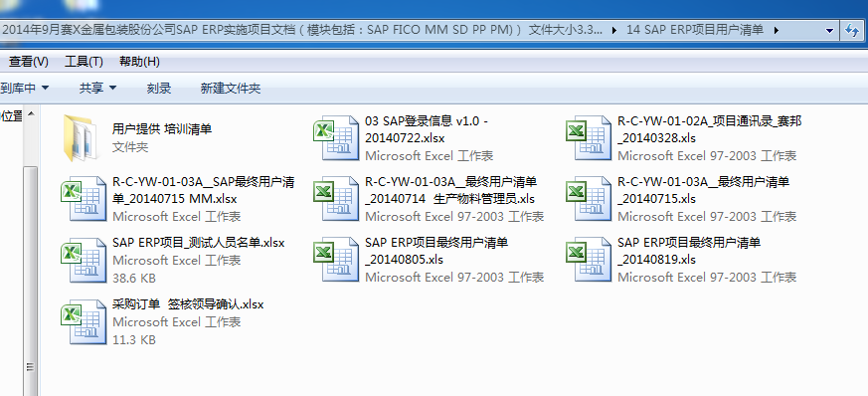Select the file name 用户提供 培训清单
Image resolution: width=868 pixels, height=396 pixels.
(x=162, y=129)
